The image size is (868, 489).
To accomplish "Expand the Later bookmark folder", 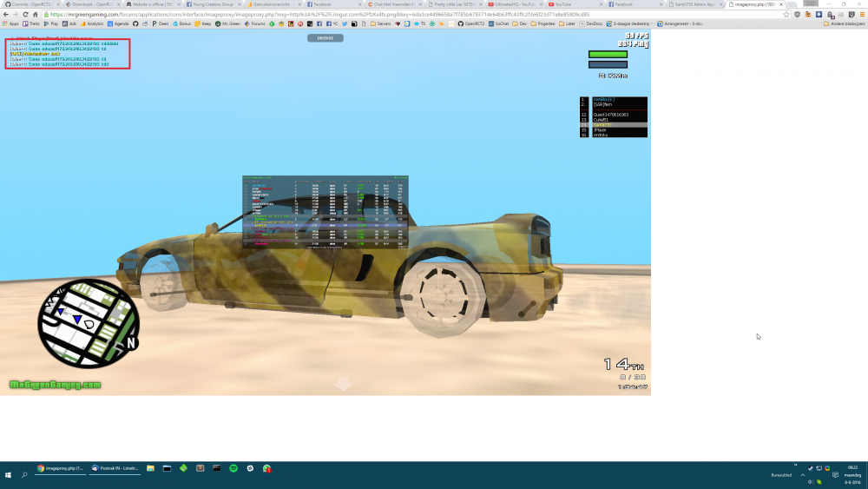I will [568, 23].
